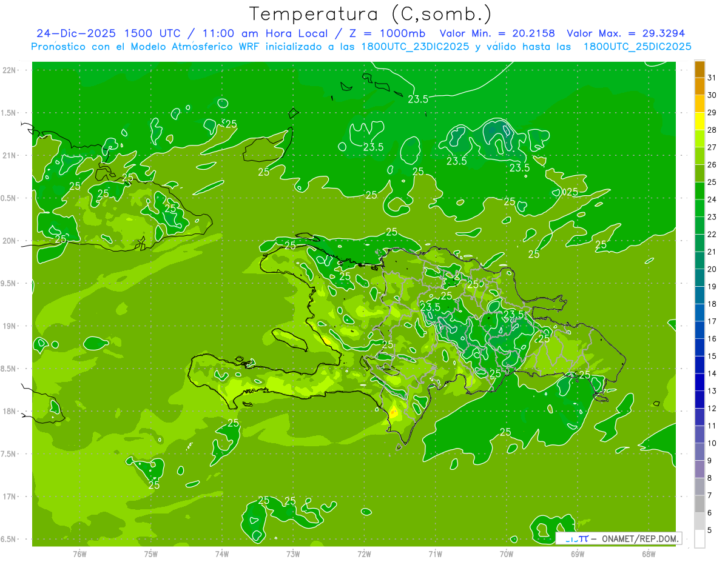728x562 pixels.
Task: Click the longitude axis label '69W'
Action: tap(578, 554)
